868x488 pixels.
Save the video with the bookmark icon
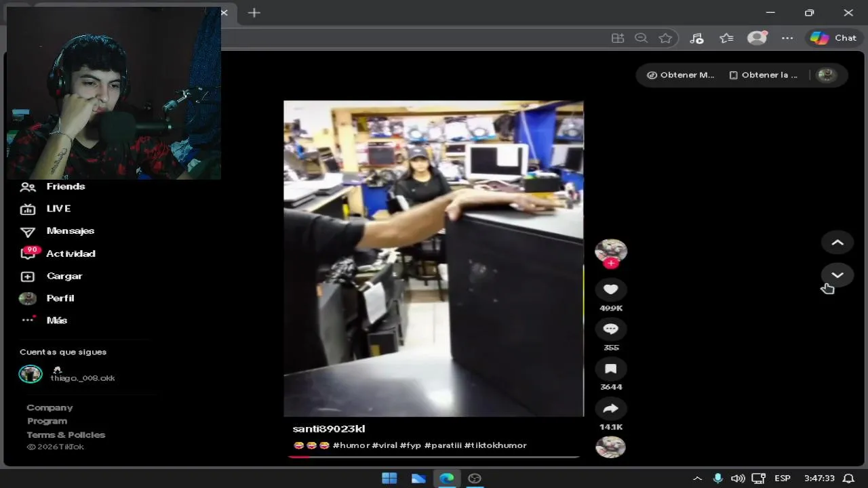coord(610,369)
